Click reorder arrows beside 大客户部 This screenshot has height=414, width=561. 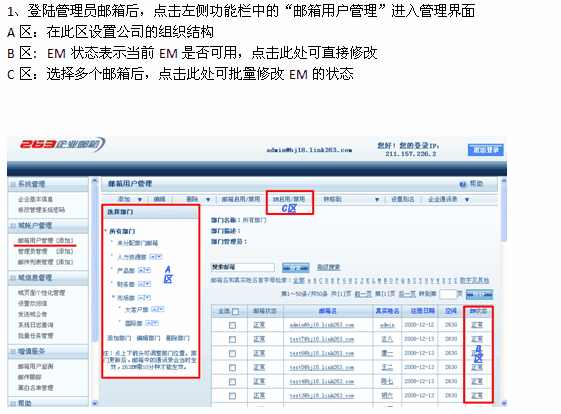tap(157, 310)
